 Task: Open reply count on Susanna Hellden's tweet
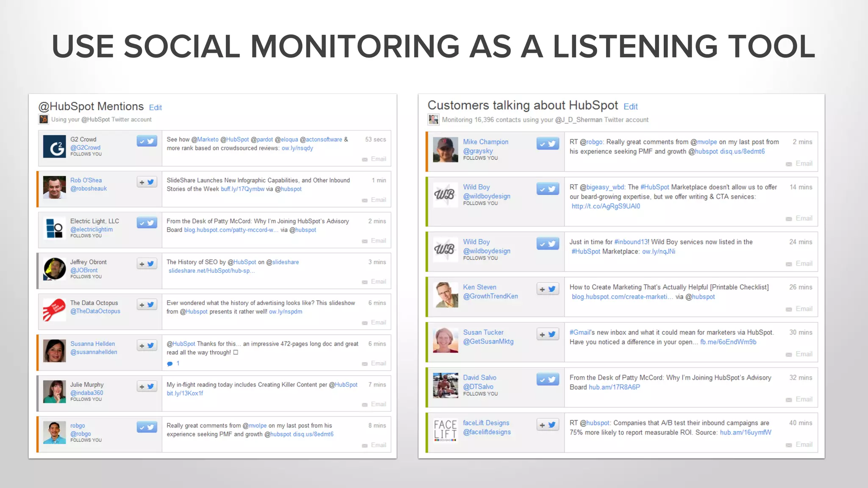coord(173,363)
